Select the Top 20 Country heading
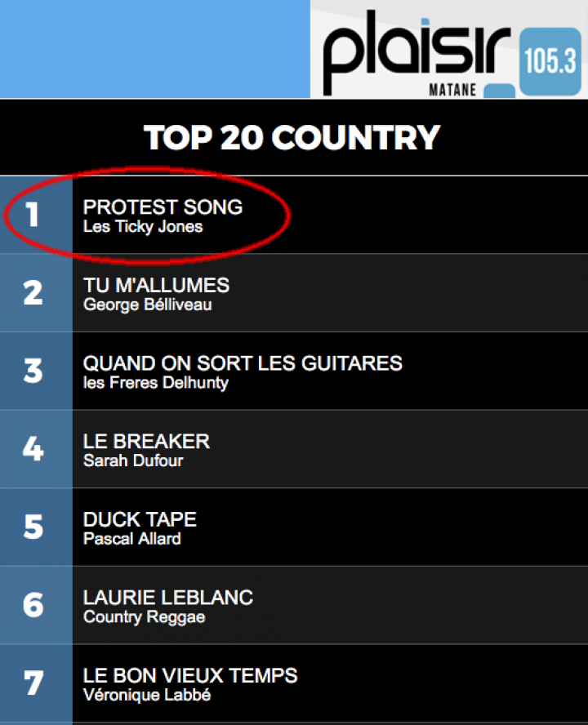This screenshot has height=725, width=588. 292,138
